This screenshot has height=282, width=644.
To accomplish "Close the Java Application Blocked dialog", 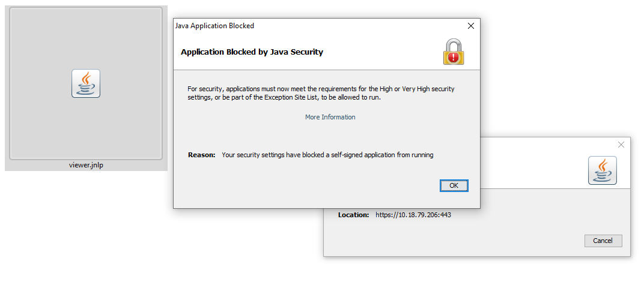I will pyautogui.click(x=471, y=26).
